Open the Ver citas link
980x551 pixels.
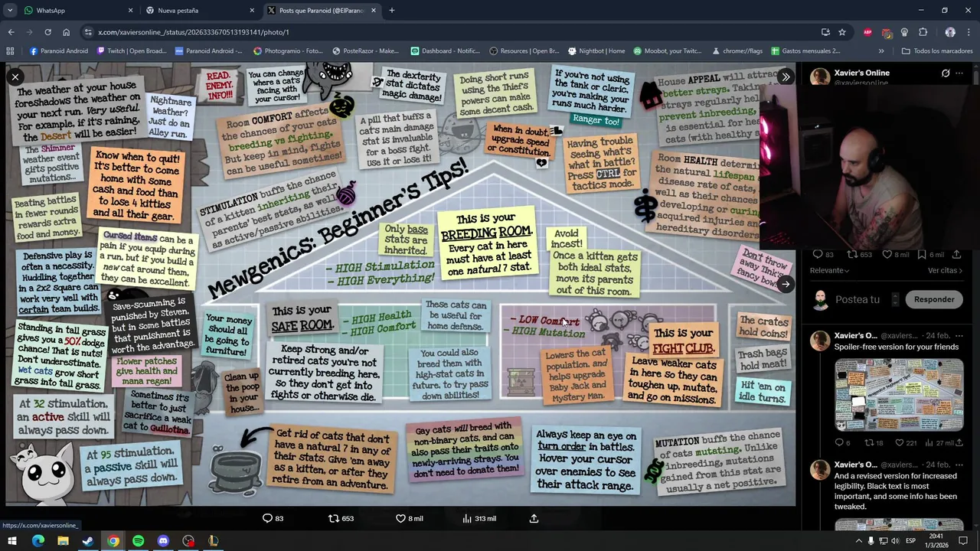[x=946, y=270]
